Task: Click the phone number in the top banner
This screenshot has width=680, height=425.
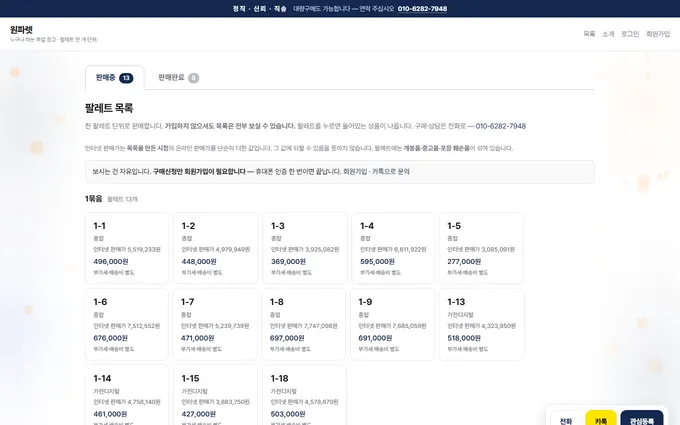Action: click(x=422, y=9)
